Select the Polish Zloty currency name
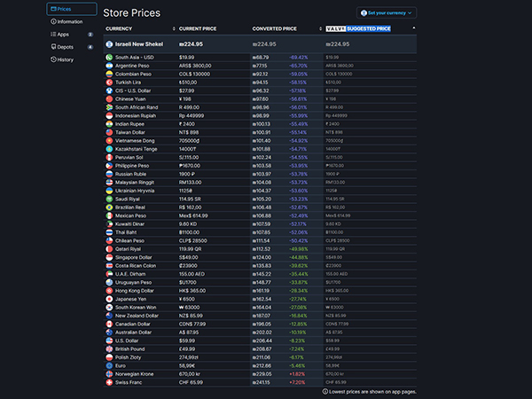 128,357
